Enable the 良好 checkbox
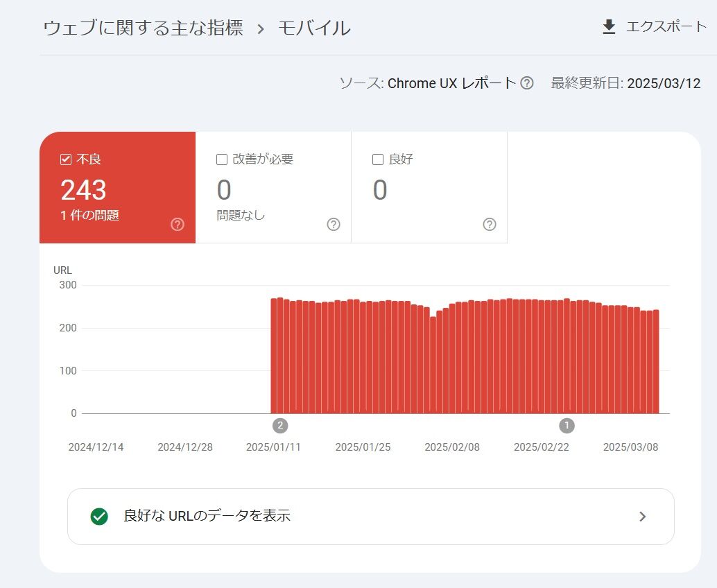 tap(378, 159)
